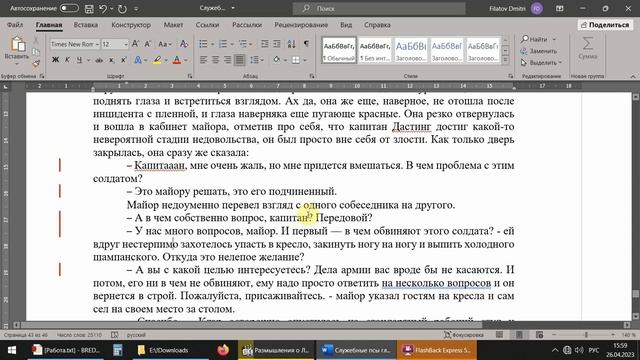Increase font size with the enlarge A icon
Image resolution: width=640 pixels, height=360 pixels.
coord(136,44)
